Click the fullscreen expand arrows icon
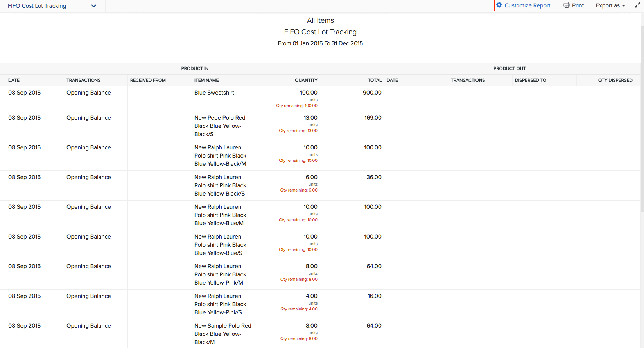Image resolution: width=644 pixels, height=348 pixels. (637, 5)
